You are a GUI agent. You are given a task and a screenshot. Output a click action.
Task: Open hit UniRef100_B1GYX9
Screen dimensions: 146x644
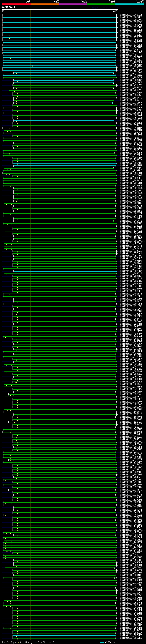[x=131, y=75]
